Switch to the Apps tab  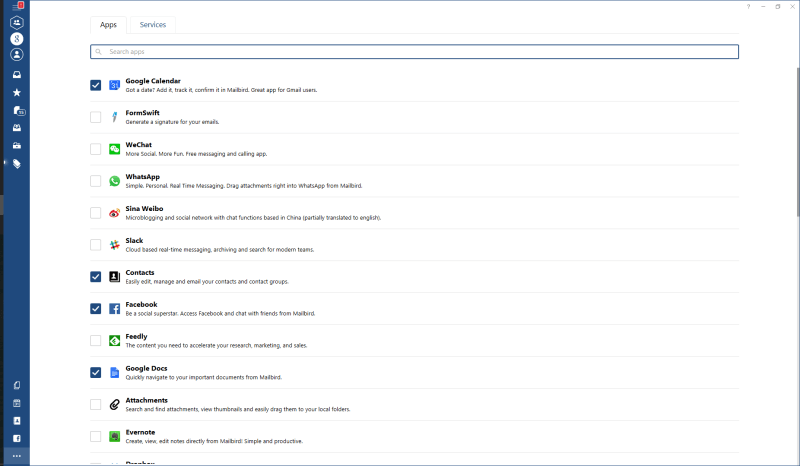pos(108,25)
